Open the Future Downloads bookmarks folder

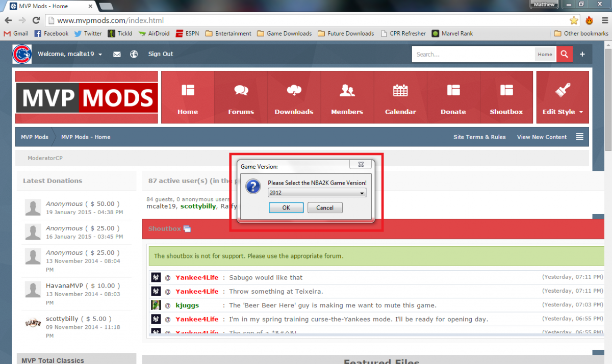pyautogui.click(x=346, y=34)
